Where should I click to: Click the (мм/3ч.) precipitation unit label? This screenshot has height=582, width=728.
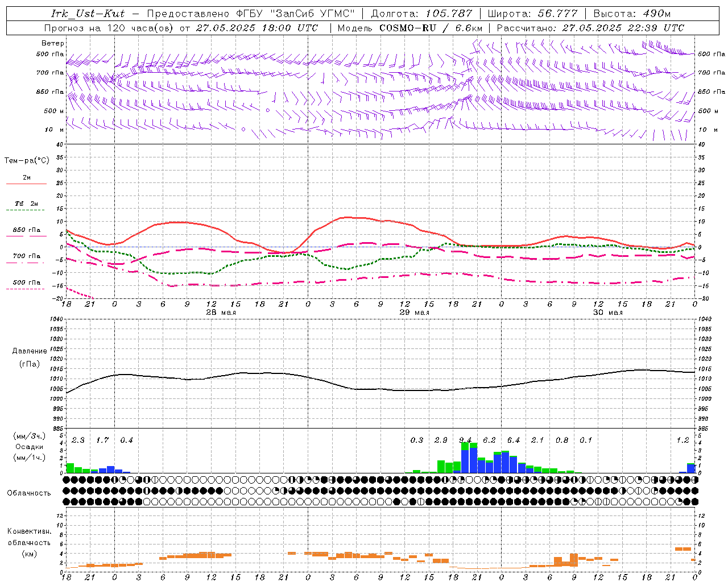pos(29,436)
